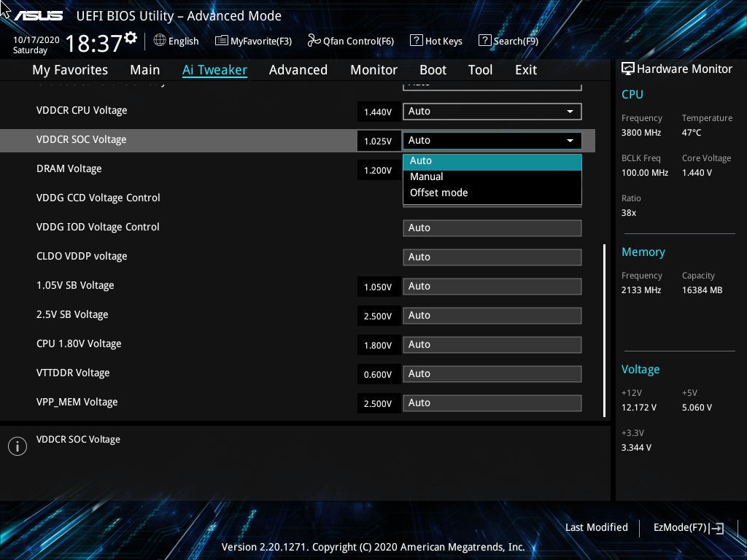Open MyFavorite(F3)

point(253,41)
